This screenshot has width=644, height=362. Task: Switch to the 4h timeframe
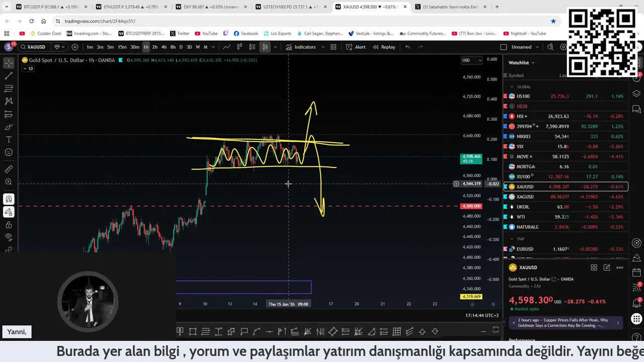pyautogui.click(x=164, y=47)
